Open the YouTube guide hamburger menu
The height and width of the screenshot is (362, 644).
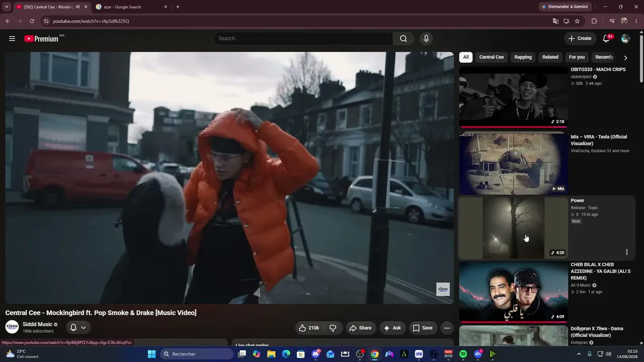point(12,39)
